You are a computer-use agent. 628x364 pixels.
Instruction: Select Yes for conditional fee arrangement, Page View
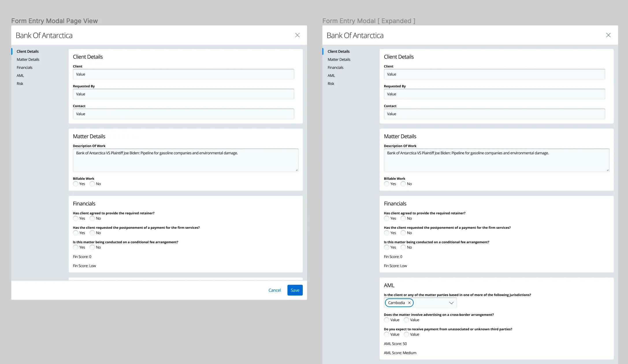pos(76,247)
